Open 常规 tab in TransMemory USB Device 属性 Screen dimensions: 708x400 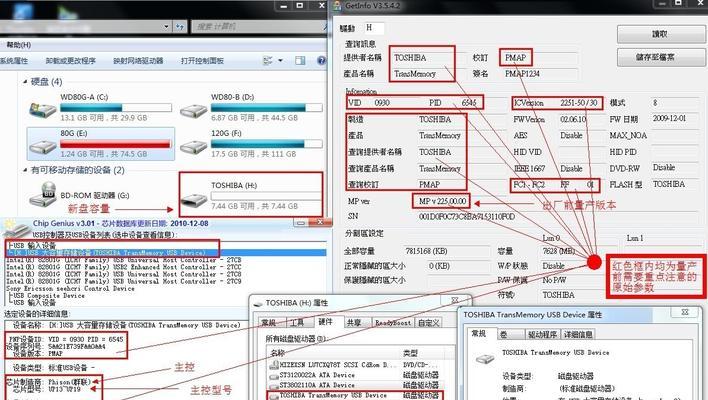[479, 333]
